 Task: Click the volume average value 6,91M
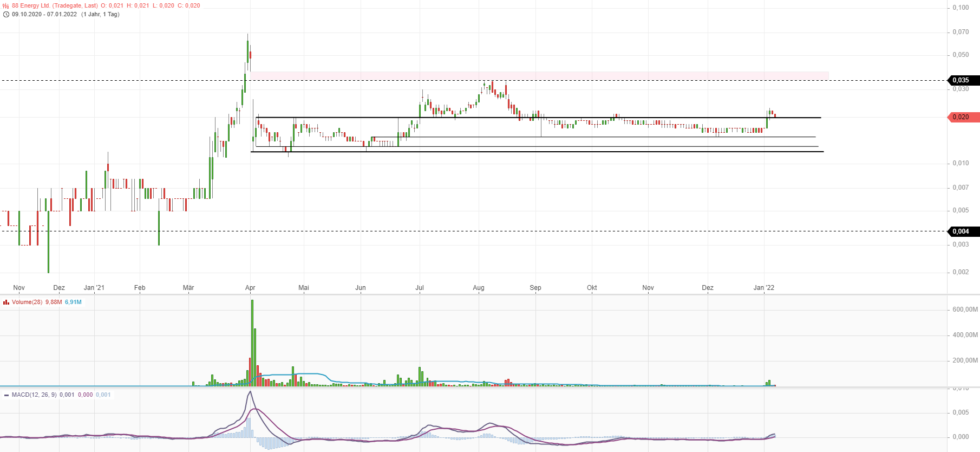pyautogui.click(x=73, y=302)
